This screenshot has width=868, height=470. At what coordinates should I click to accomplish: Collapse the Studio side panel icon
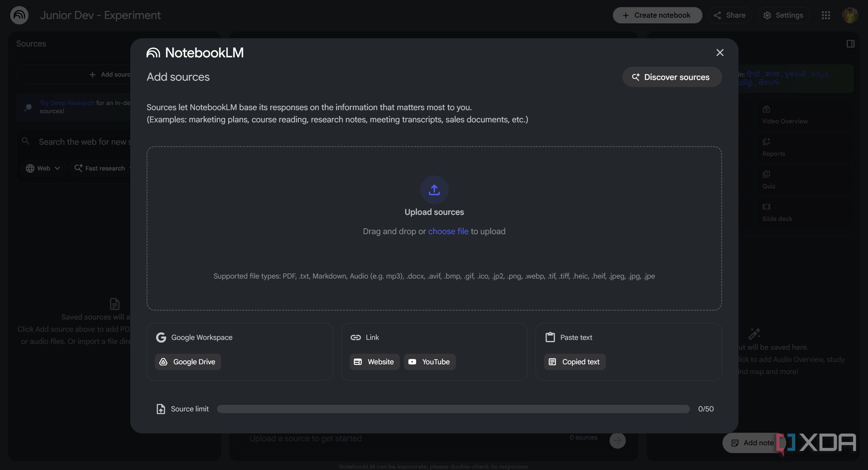tap(850, 44)
